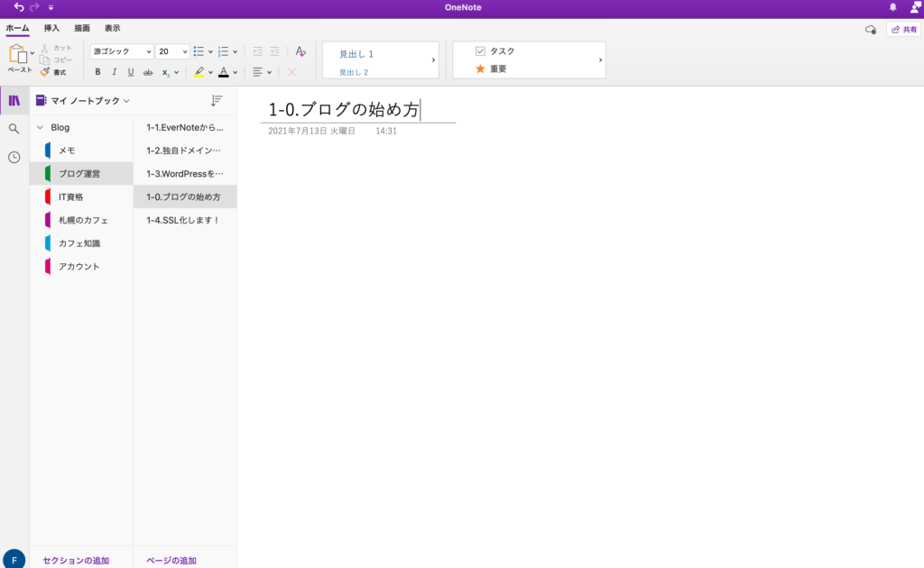Switch to the 挿入 tab
924x568 pixels.
click(x=52, y=29)
